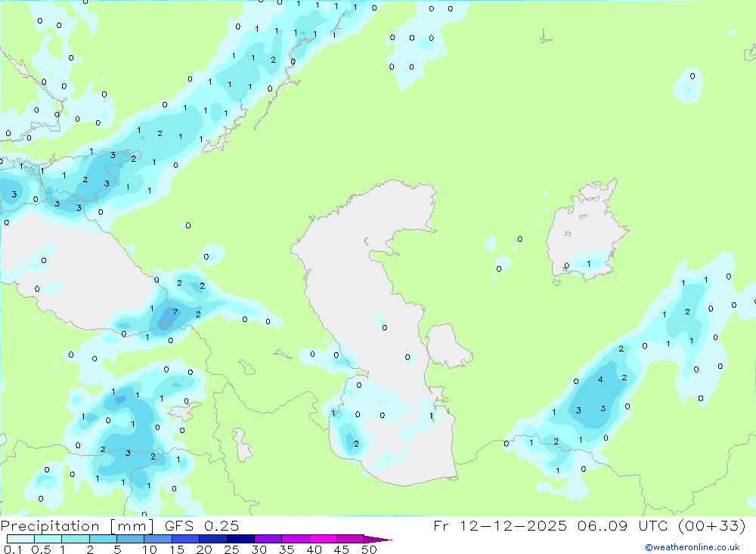The width and height of the screenshot is (756, 554).
Task: Click legend label 35
Action: (x=287, y=549)
